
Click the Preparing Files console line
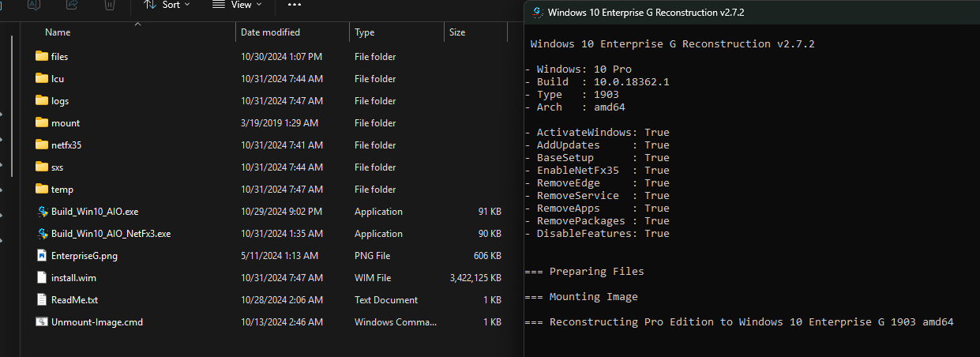tap(584, 272)
